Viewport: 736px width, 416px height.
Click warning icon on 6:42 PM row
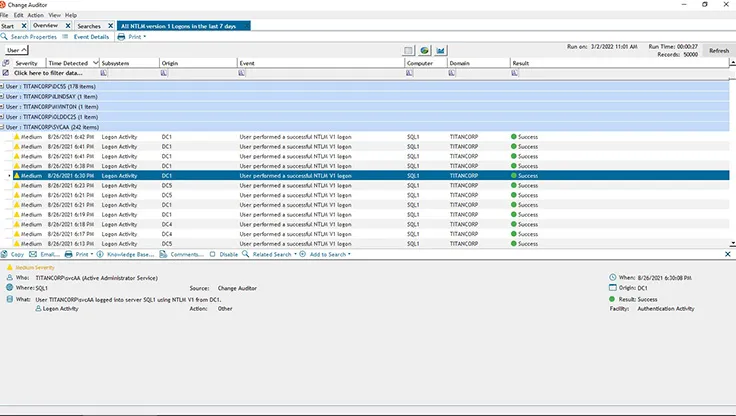(16, 137)
